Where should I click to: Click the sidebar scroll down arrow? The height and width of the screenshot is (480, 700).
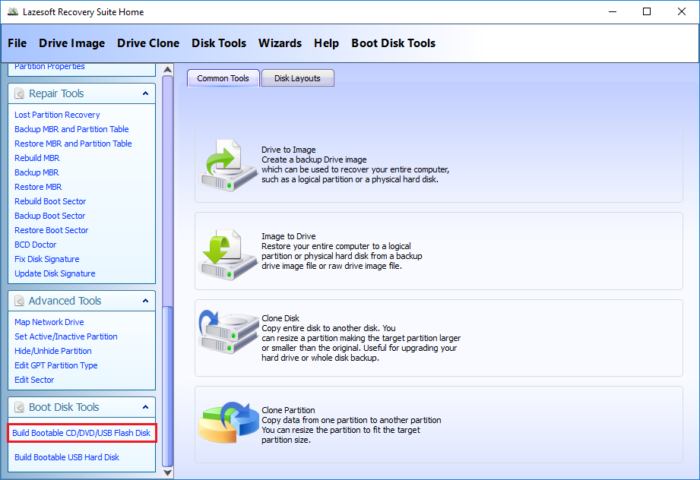(x=167, y=472)
